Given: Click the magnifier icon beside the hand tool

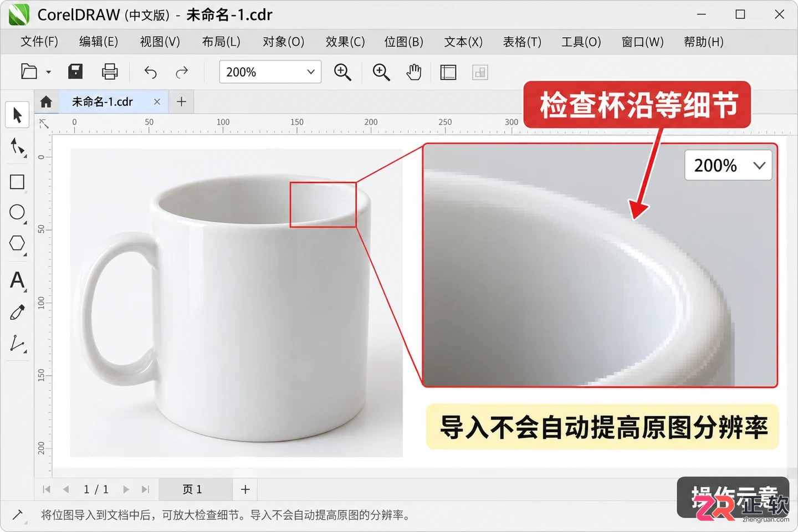Looking at the screenshot, I should pyautogui.click(x=381, y=72).
